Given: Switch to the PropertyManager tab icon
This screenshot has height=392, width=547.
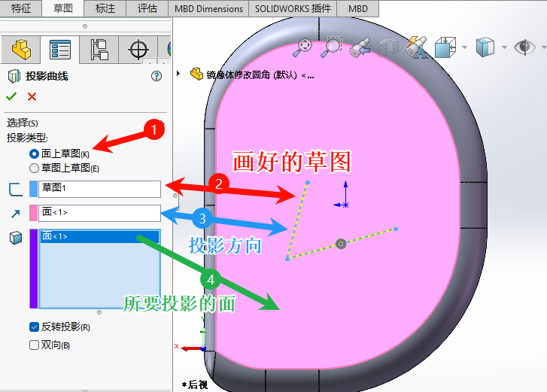Looking at the screenshot, I should [x=59, y=50].
